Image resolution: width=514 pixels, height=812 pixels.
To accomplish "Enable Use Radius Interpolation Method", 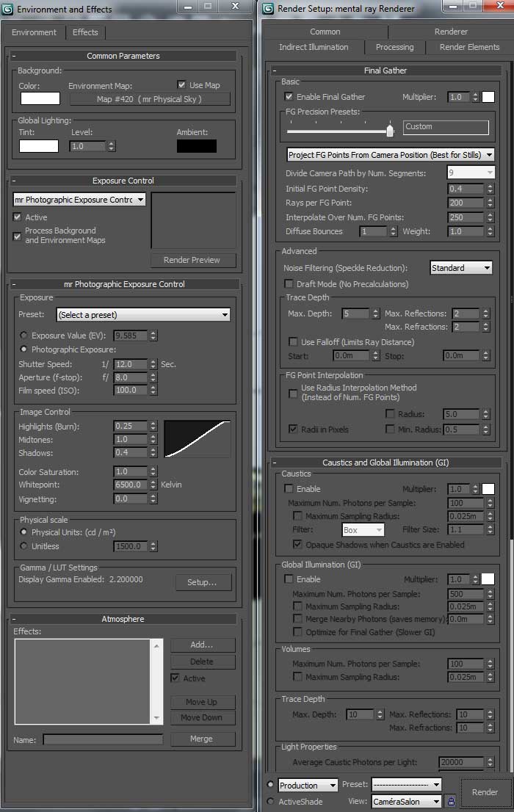I will point(293,394).
